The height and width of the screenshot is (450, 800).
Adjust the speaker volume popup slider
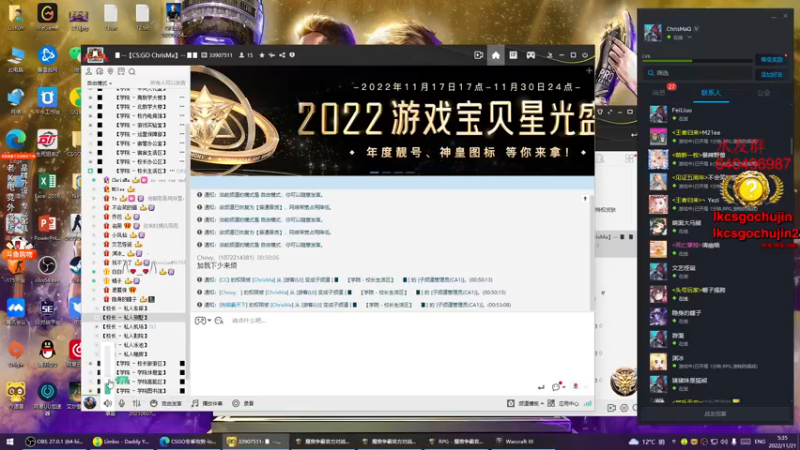108,370
